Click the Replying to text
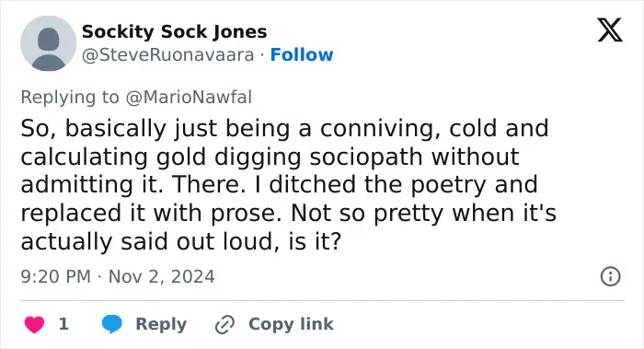 point(70,98)
